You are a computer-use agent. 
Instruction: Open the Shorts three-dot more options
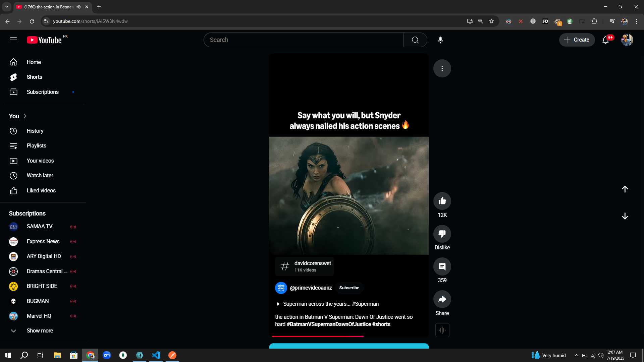[x=442, y=68]
